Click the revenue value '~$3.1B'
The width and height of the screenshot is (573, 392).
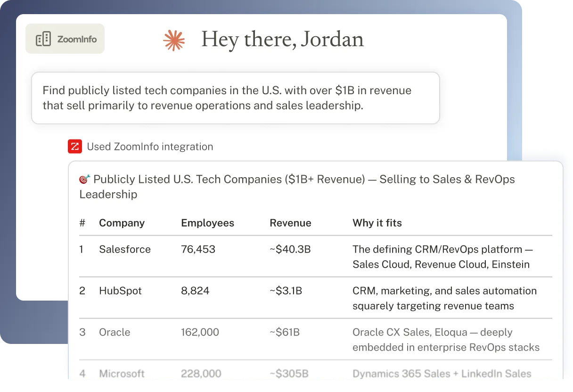click(286, 291)
